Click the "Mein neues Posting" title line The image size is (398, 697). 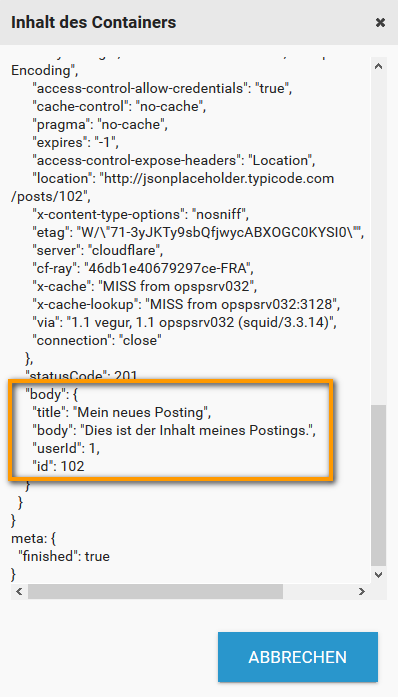click(122, 413)
